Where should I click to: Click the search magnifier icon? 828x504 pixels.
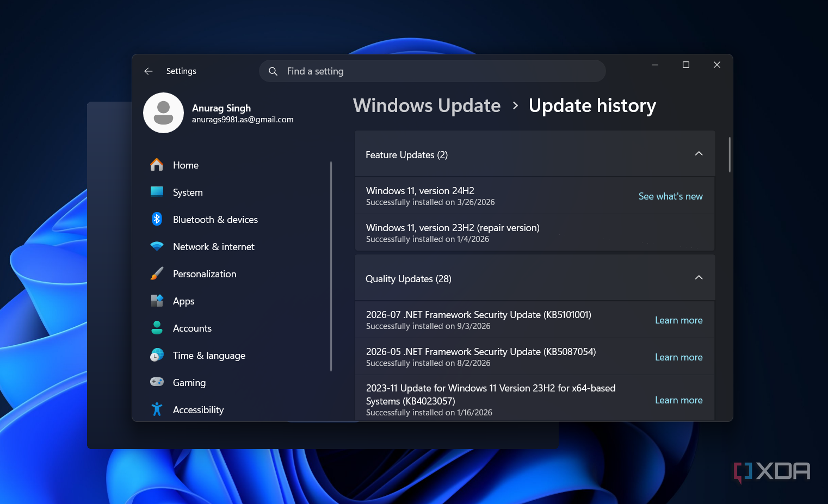point(273,71)
